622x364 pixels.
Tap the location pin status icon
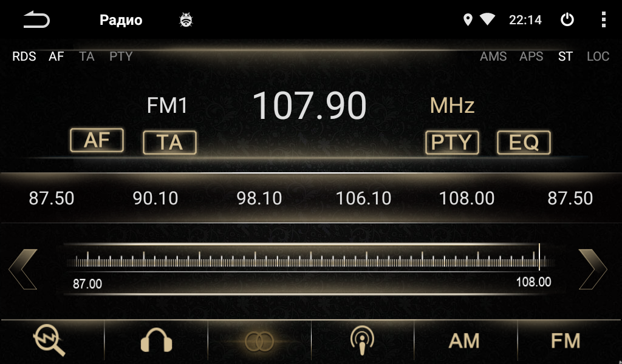[x=468, y=20]
